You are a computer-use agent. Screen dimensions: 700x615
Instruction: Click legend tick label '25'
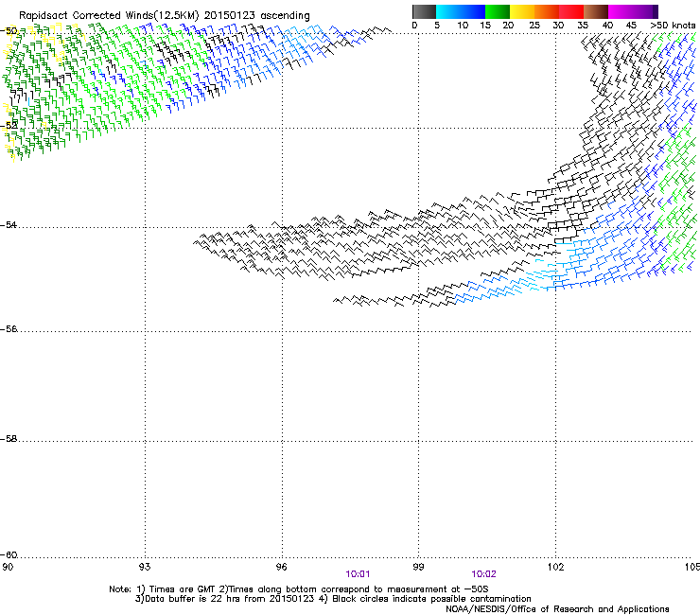pyautogui.click(x=534, y=26)
